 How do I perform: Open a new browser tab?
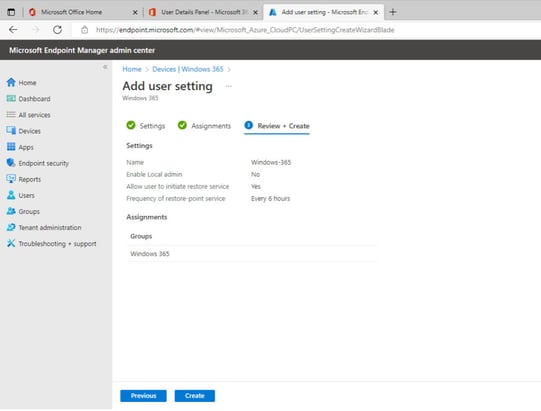[x=393, y=12]
